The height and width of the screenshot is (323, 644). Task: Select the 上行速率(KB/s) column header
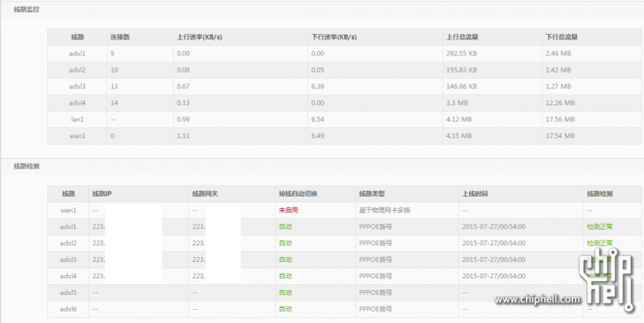click(200, 37)
